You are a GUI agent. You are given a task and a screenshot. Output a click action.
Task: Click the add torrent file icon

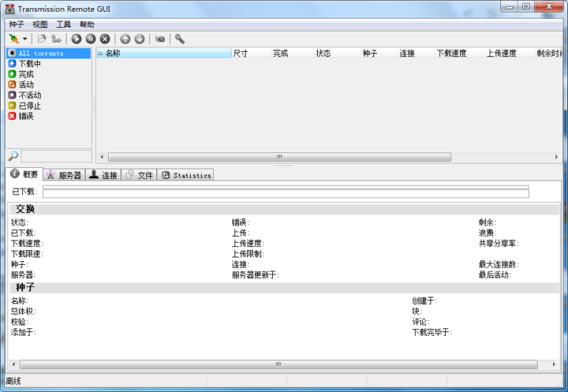[x=41, y=38]
